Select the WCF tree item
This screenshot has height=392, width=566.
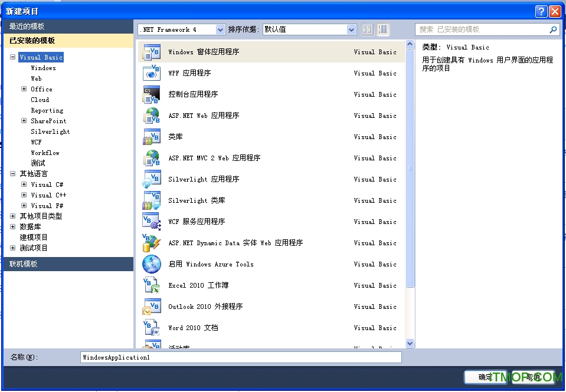click(36, 142)
